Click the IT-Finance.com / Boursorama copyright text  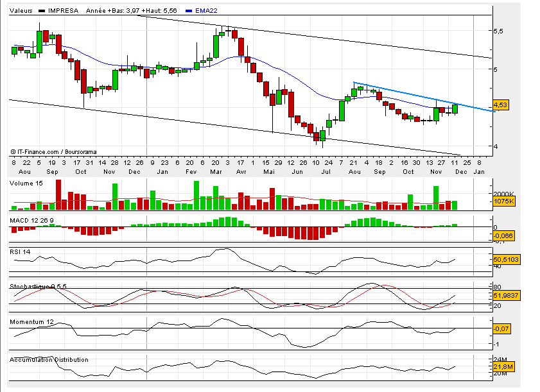[53, 152]
